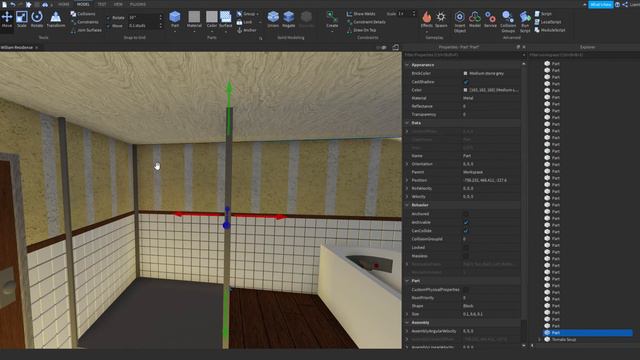Switch to the VIEW ribbon tab

point(118,4)
